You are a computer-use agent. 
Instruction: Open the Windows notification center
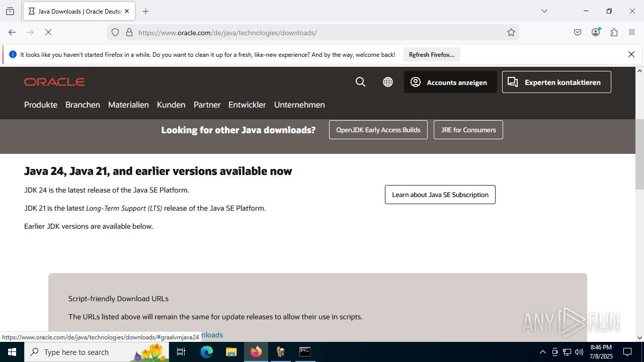627,352
